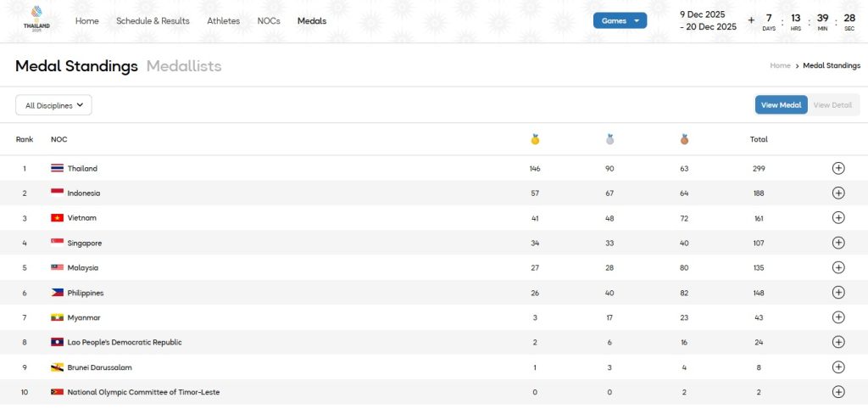
Task: Click the Vietnam flag icon
Action: [x=58, y=218]
